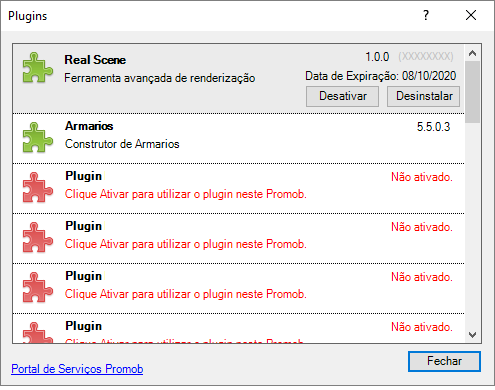Viewport: 495px width, 390px height.
Task: Click the Real Scene expiration date text
Action: click(x=381, y=76)
